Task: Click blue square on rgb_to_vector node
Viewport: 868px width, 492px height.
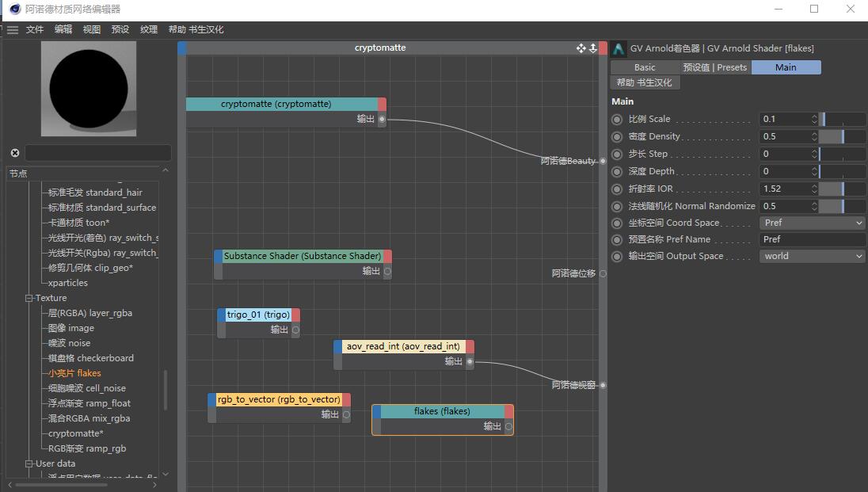Action: pos(212,399)
